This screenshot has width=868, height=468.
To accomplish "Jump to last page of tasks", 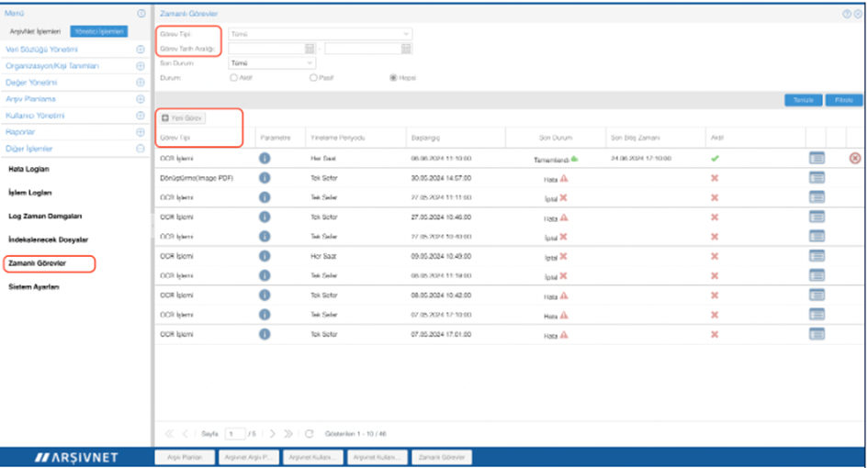I will point(288,433).
